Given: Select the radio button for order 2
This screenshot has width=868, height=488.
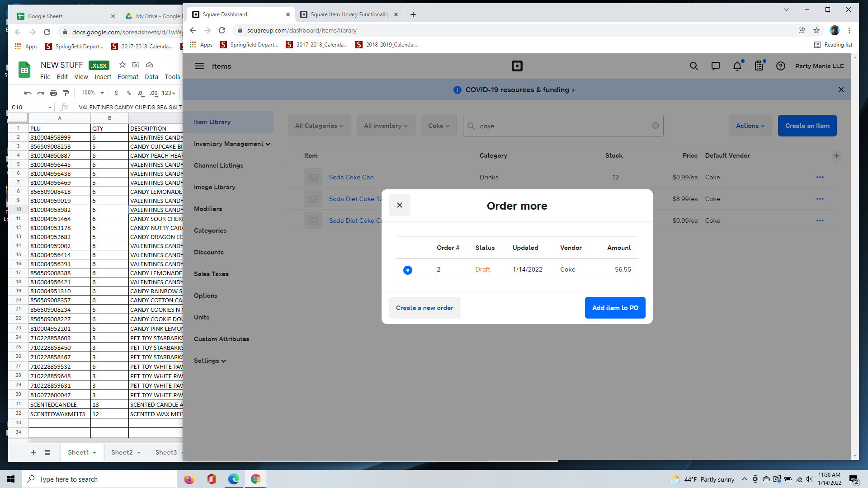Looking at the screenshot, I should click(x=408, y=270).
